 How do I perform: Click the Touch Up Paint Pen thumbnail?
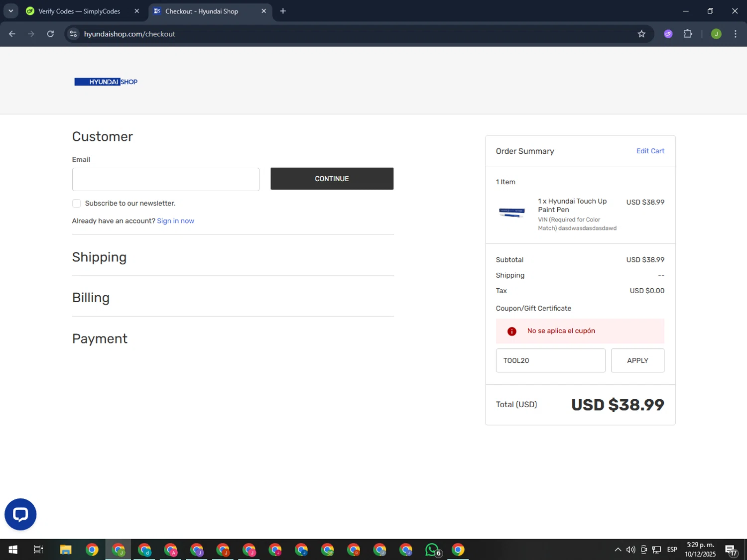coord(512,212)
